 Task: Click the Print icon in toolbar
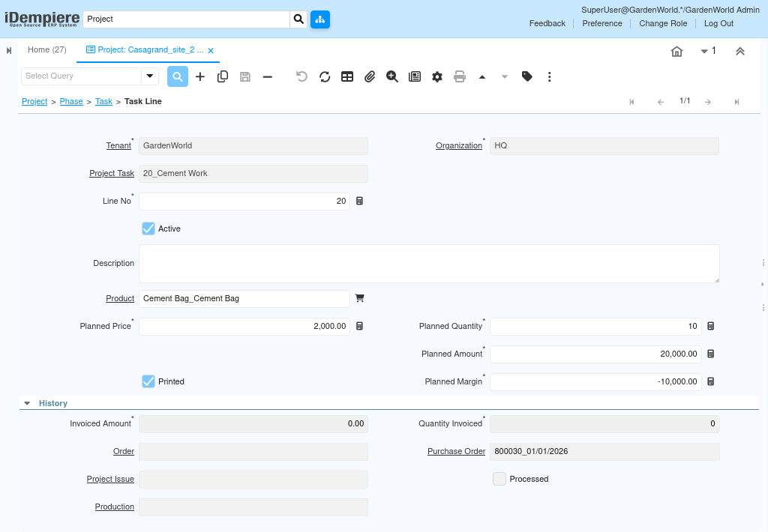pos(460,76)
